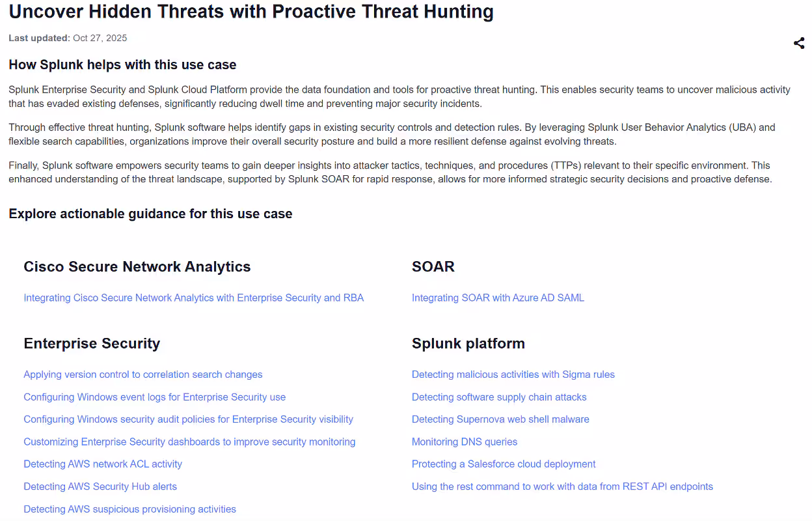Open Integrating Cisco Secure Network Analytics link

(x=193, y=298)
